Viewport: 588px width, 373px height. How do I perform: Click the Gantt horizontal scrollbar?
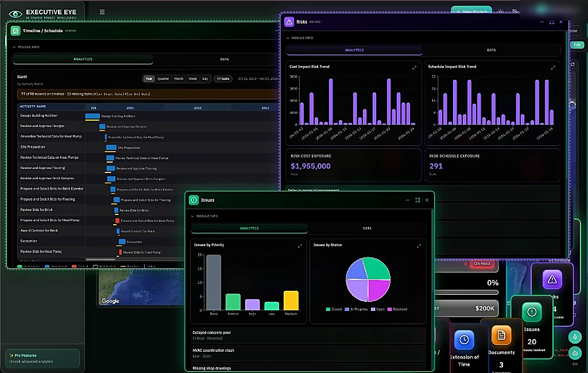(x=100, y=259)
